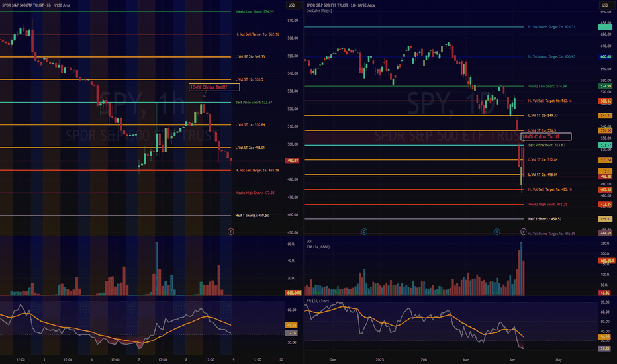This screenshot has width=617, height=364.
Task: Click the ATR (14, RMA) indicator legend
Action: (318, 247)
